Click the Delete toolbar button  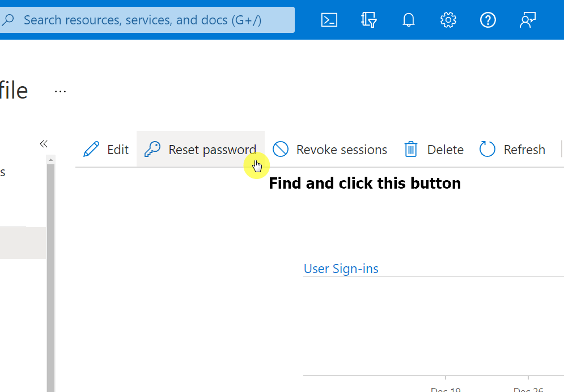(434, 149)
